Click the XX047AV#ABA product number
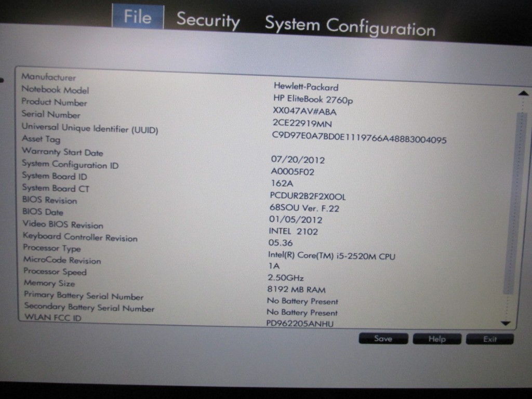 (x=304, y=112)
